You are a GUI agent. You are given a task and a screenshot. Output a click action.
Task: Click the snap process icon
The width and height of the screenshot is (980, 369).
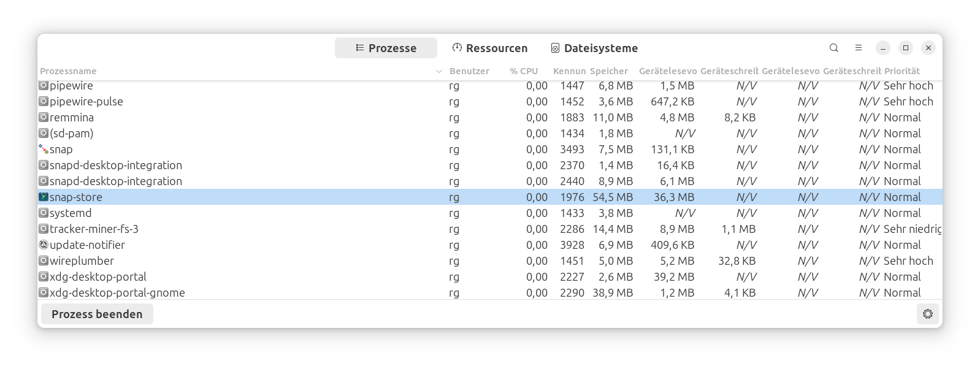(44, 149)
